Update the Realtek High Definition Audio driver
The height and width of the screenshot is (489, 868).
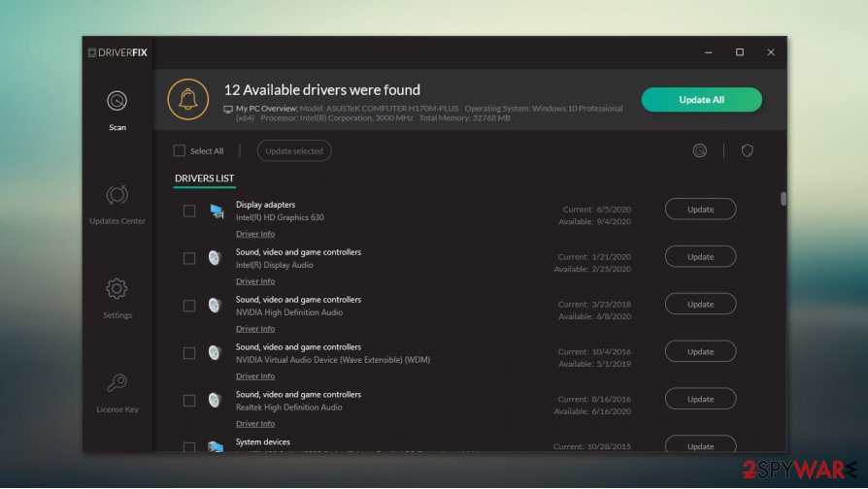[700, 399]
